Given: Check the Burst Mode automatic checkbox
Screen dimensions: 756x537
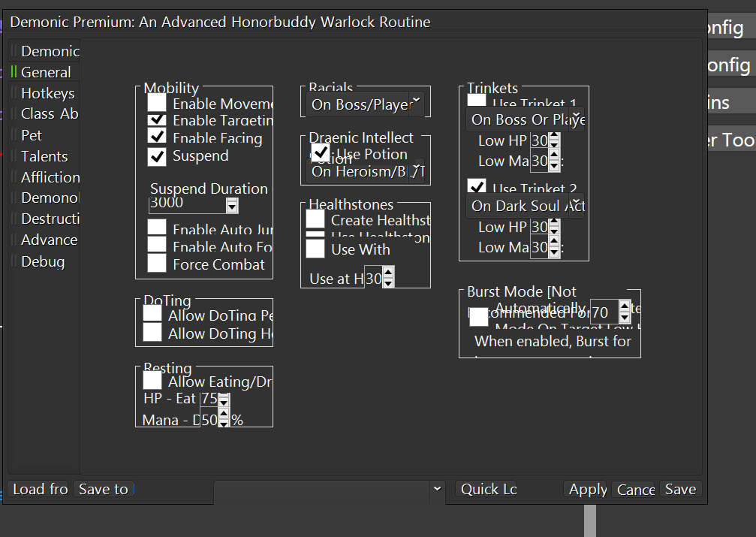Looking at the screenshot, I should (x=479, y=317).
